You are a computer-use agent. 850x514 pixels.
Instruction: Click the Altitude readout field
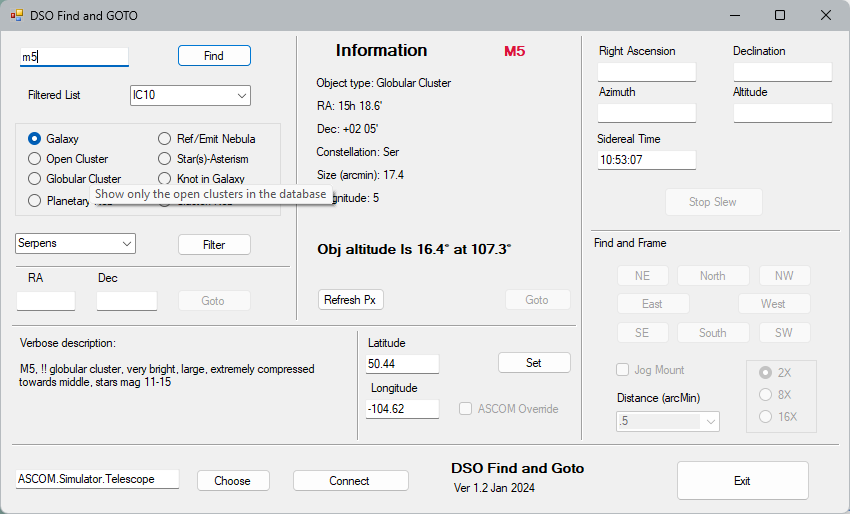coord(783,113)
